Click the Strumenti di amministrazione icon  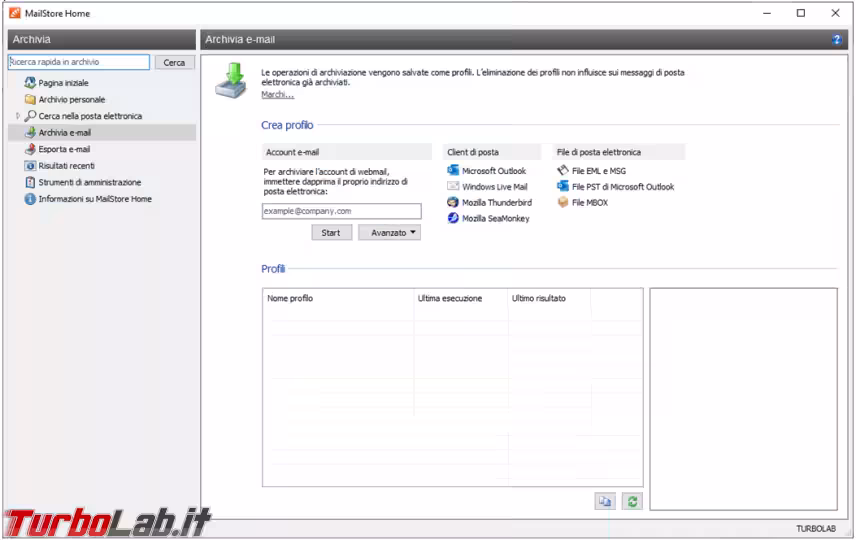(30, 182)
